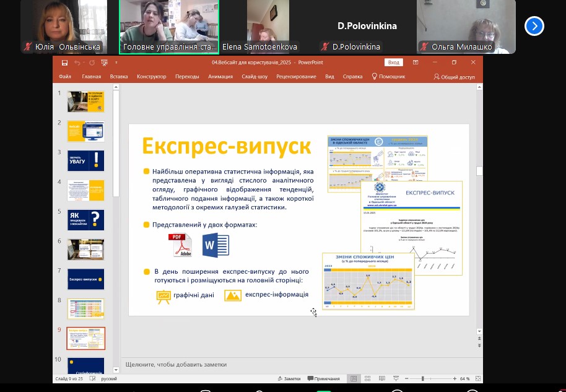Click the Save icon in quick access toolbar
This screenshot has width=566, height=392.
point(64,63)
